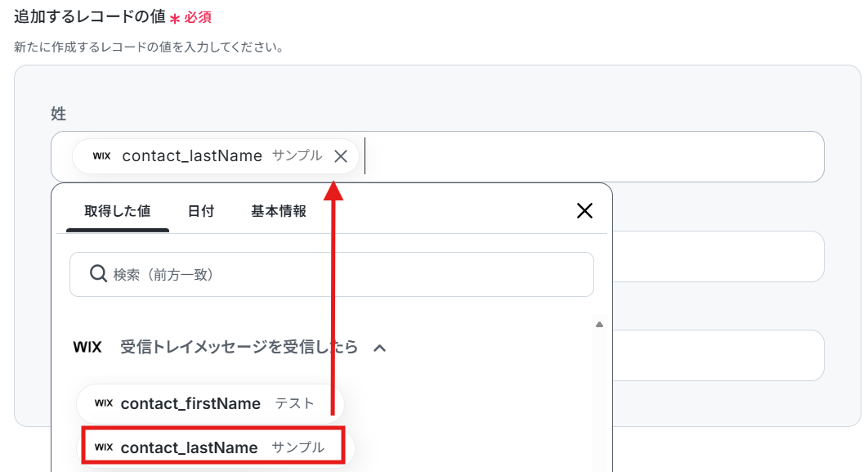Click the 姓 field label
868x472 pixels.
point(58,114)
